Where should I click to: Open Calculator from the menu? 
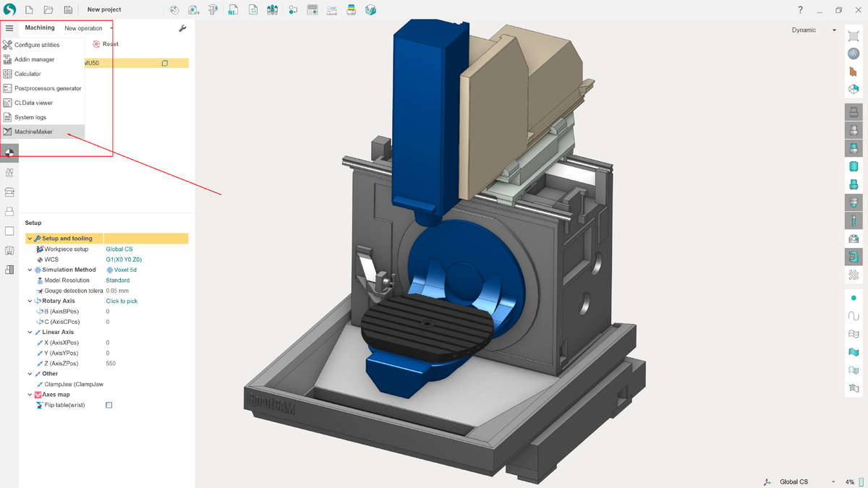[43, 74]
